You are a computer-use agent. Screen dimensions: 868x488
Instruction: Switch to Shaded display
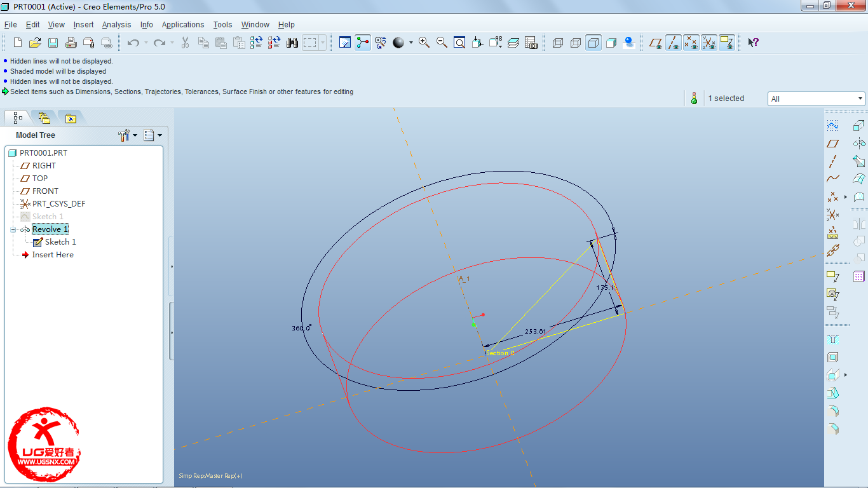[x=611, y=43]
